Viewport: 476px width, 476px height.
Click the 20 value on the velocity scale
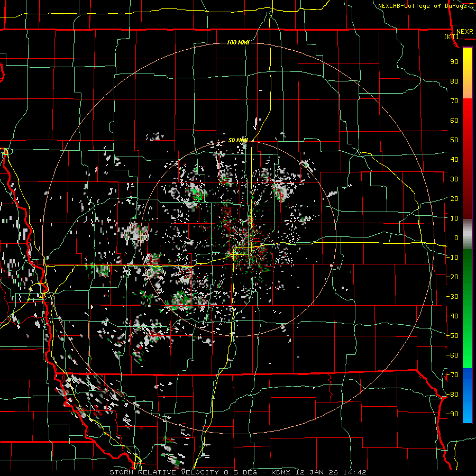(x=454, y=199)
